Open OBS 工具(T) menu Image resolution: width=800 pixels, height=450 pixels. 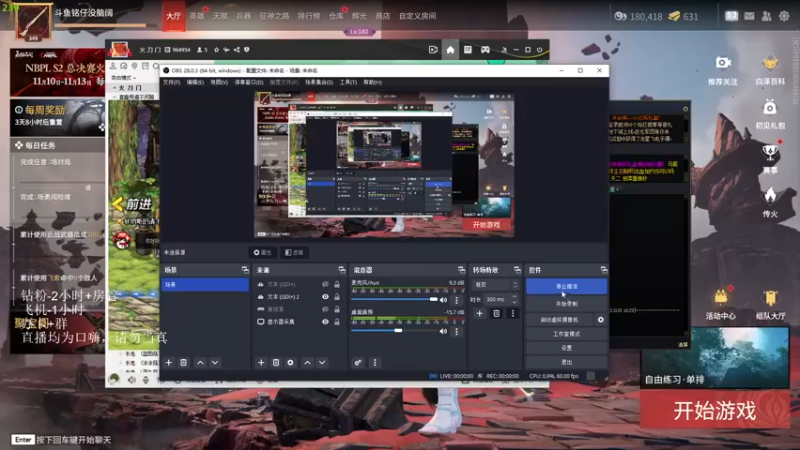pyautogui.click(x=348, y=82)
